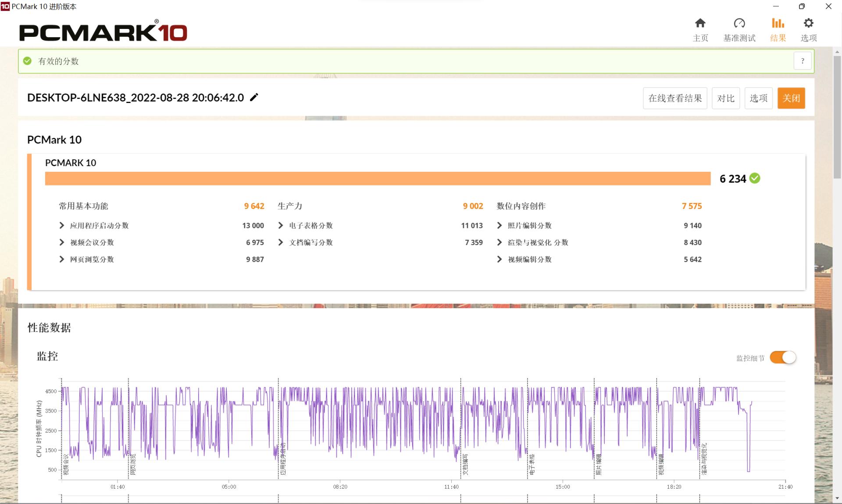This screenshot has height=504, width=842.
Task: Click the question mark help icon
Action: 803,61
